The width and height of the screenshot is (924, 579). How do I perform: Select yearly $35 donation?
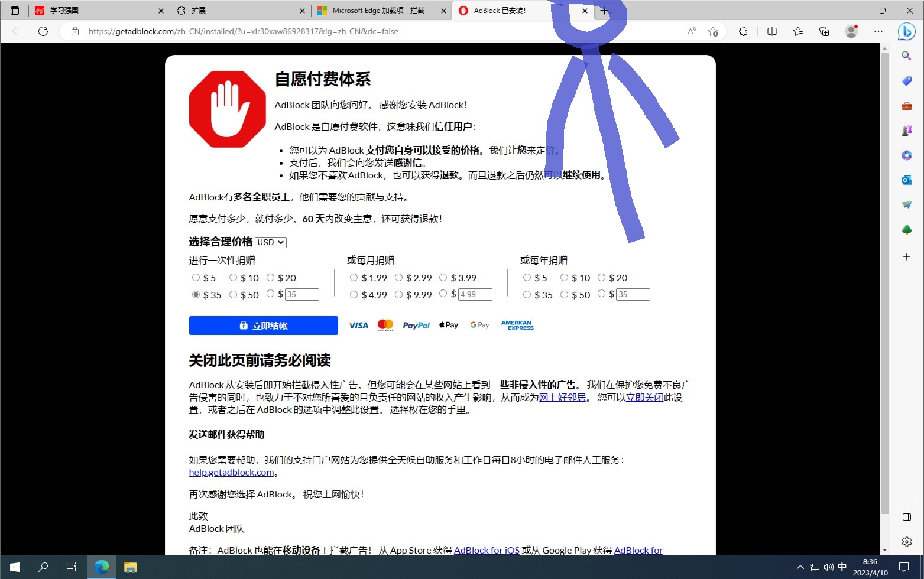click(527, 294)
